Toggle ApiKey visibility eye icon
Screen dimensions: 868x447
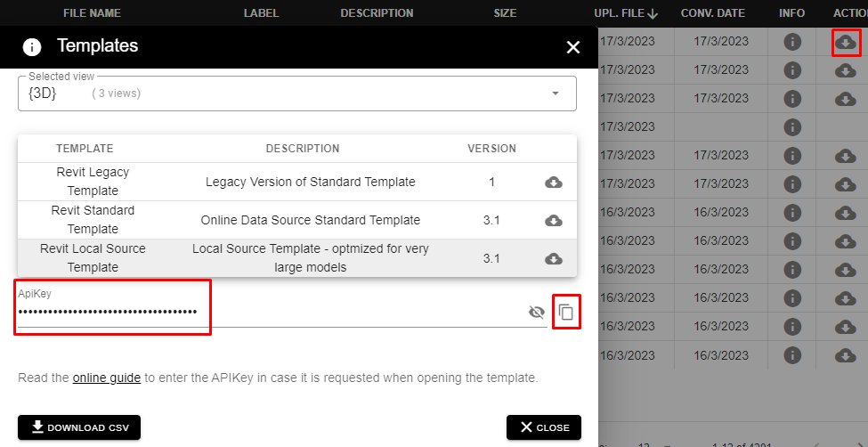(536, 312)
